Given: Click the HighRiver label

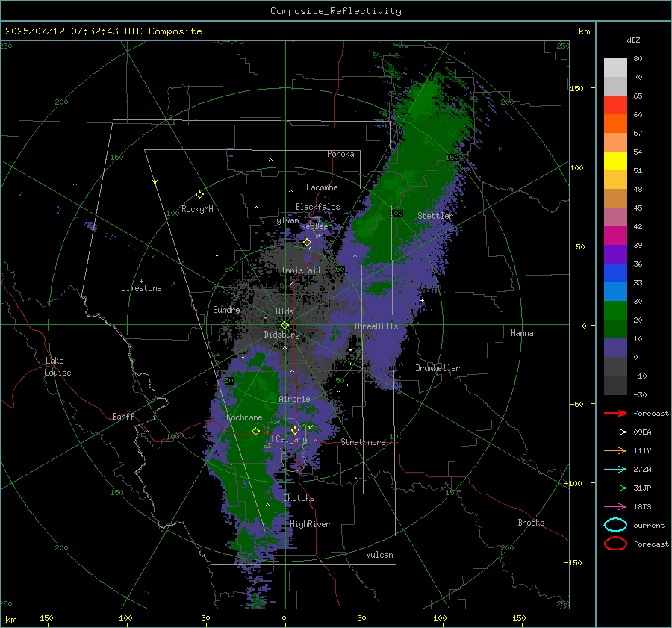Looking at the screenshot, I should pos(310,524).
